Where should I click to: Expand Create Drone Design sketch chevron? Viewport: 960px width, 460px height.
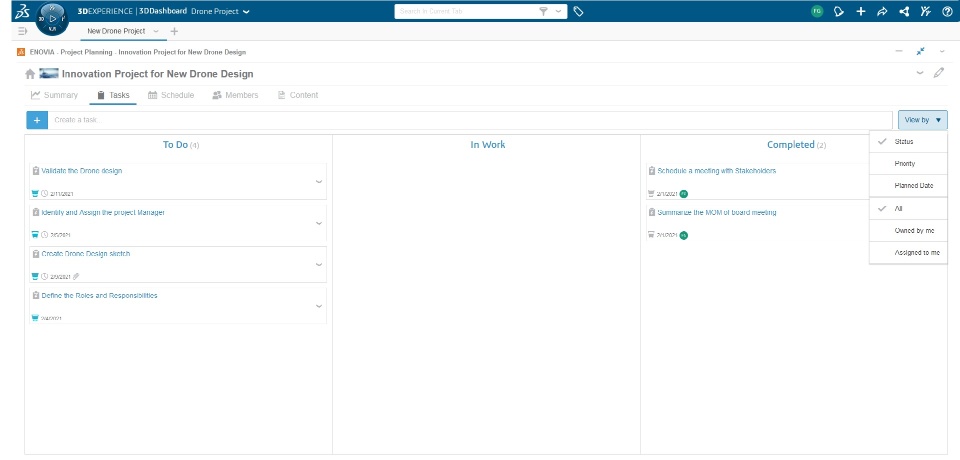(318, 265)
